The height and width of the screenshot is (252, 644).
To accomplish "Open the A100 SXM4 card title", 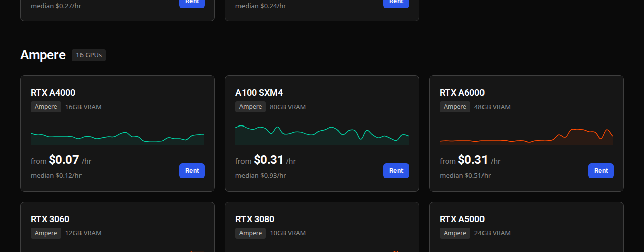I will point(259,93).
